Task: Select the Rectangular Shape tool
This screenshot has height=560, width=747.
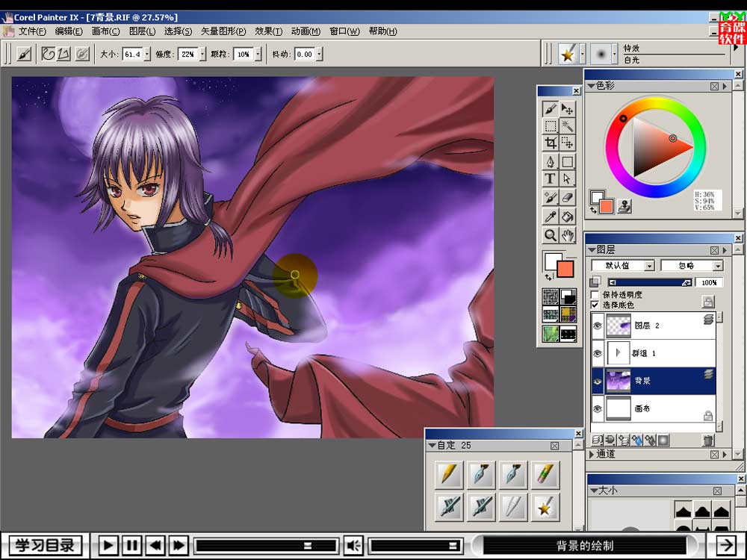Action: click(x=567, y=162)
